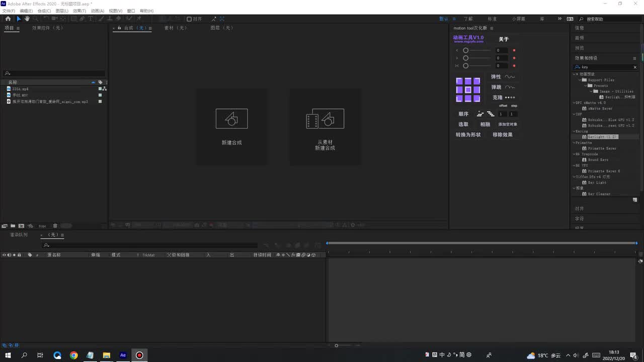Open the 效果和预设 panel menu
644x362 pixels.
click(634, 58)
